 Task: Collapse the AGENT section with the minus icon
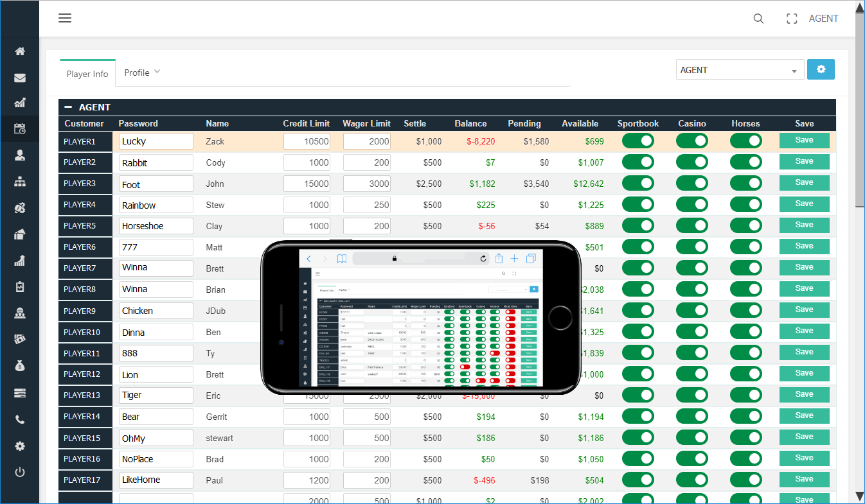(x=67, y=107)
